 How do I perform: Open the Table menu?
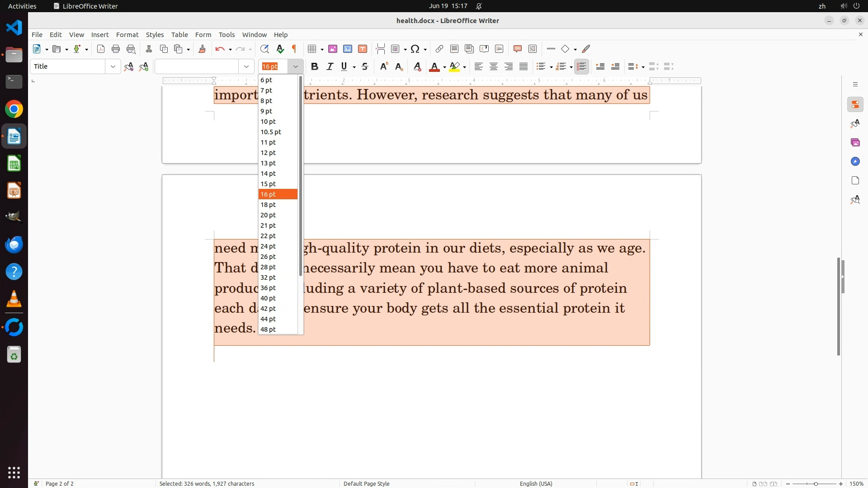pos(179,35)
